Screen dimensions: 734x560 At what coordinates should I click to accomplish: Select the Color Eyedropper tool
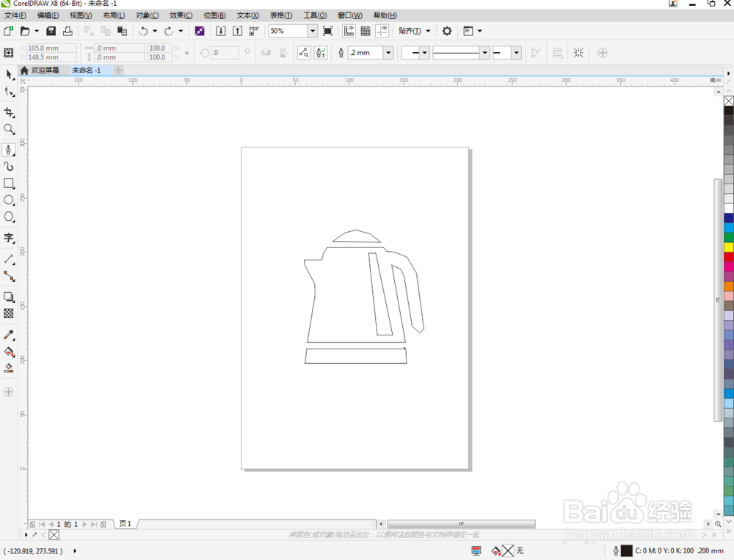(9, 335)
